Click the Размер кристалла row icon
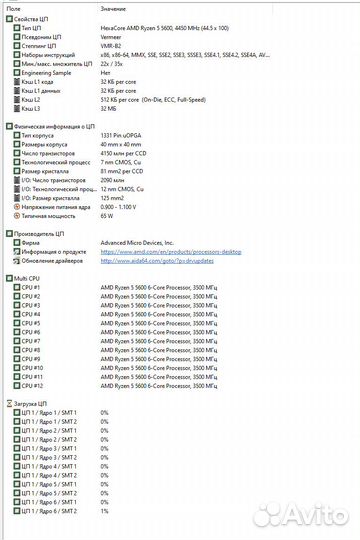The image size is (360, 540). [17, 171]
